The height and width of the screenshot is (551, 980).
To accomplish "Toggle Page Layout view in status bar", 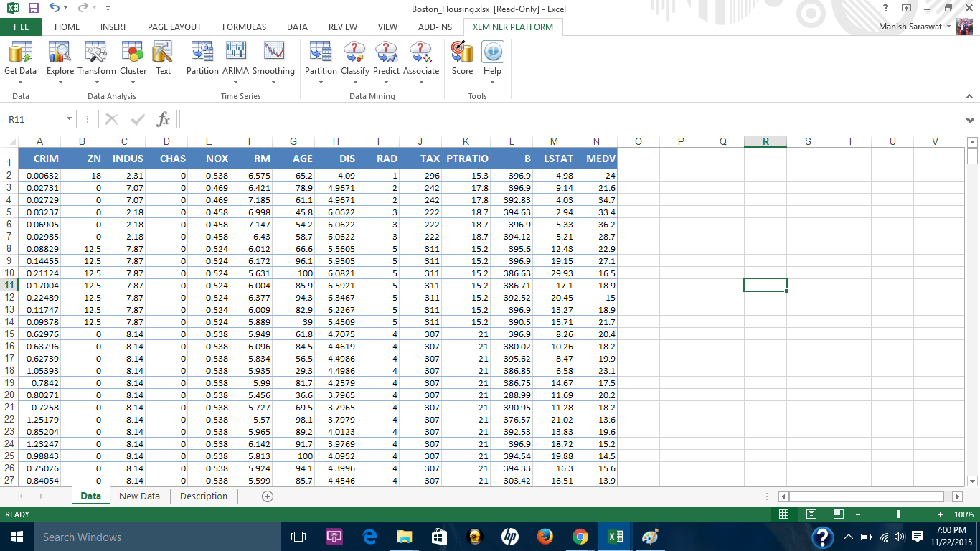I will [x=811, y=514].
